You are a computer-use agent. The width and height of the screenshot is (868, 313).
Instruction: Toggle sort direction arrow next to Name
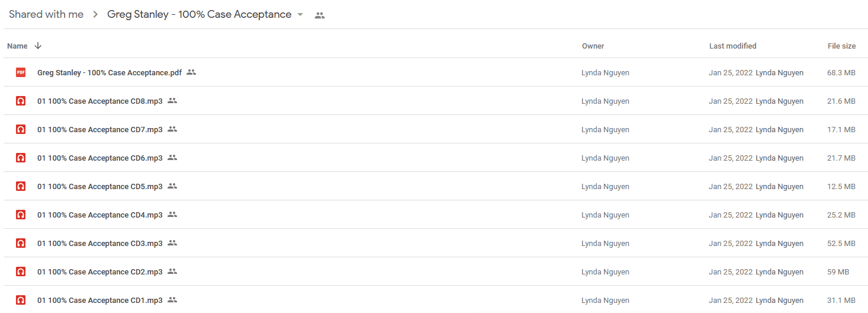point(38,46)
